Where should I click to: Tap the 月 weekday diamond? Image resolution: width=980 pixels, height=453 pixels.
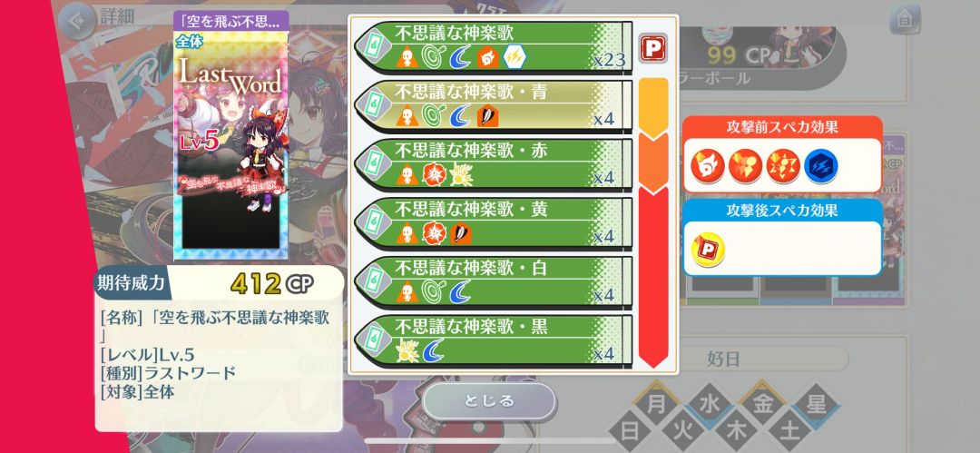click(x=656, y=405)
